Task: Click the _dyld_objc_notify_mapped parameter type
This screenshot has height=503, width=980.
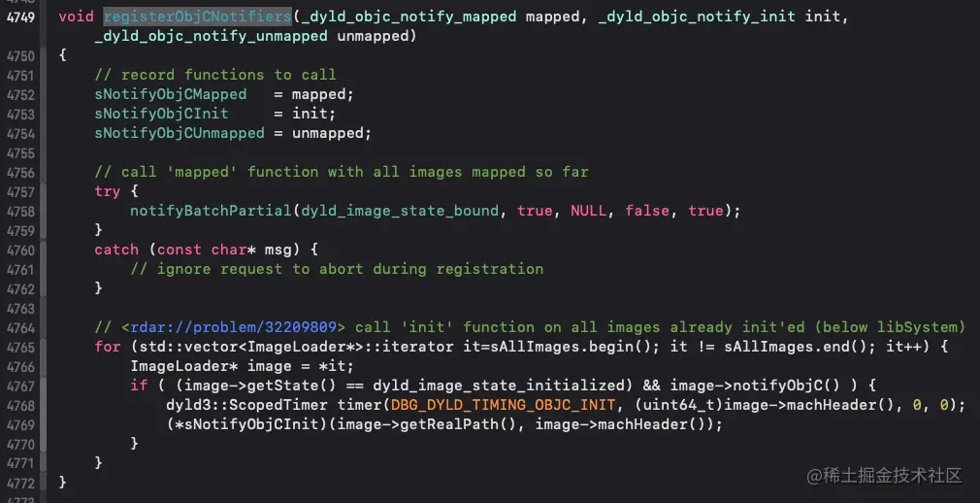Action: coord(408,17)
